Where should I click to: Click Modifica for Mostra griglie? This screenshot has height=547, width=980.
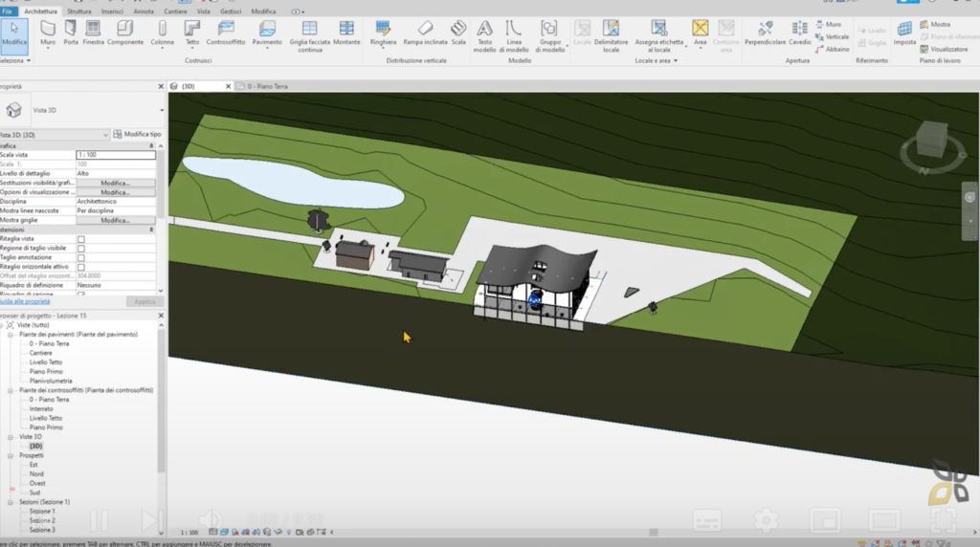[116, 220]
